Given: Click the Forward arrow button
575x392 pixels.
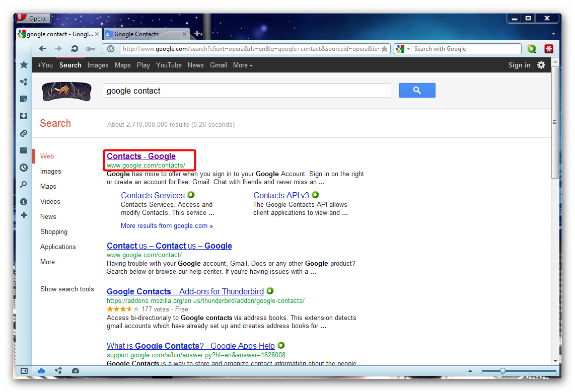Looking at the screenshot, I should coord(58,49).
